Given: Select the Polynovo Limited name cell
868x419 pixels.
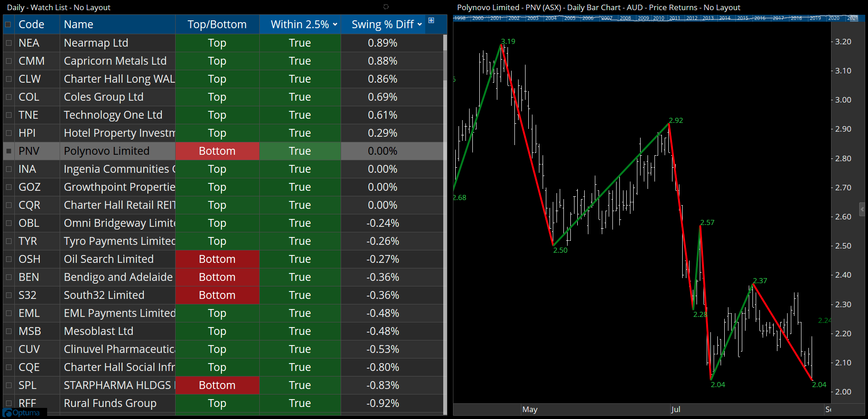Looking at the screenshot, I should [x=117, y=151].
